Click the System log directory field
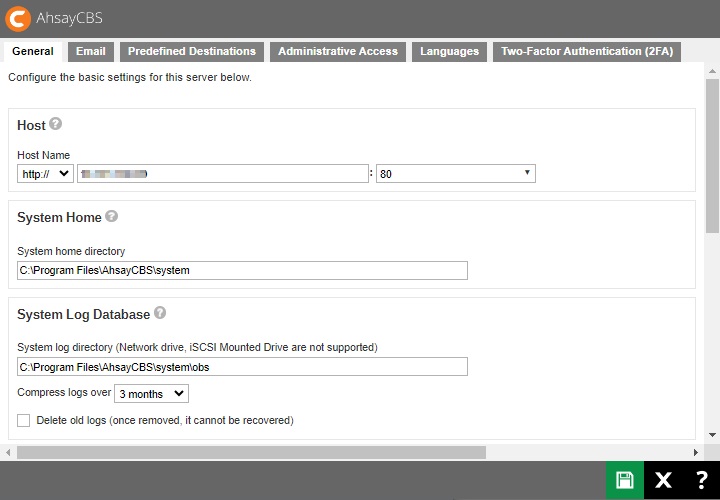This screenshot has width=720, height=500. [242, 367]
